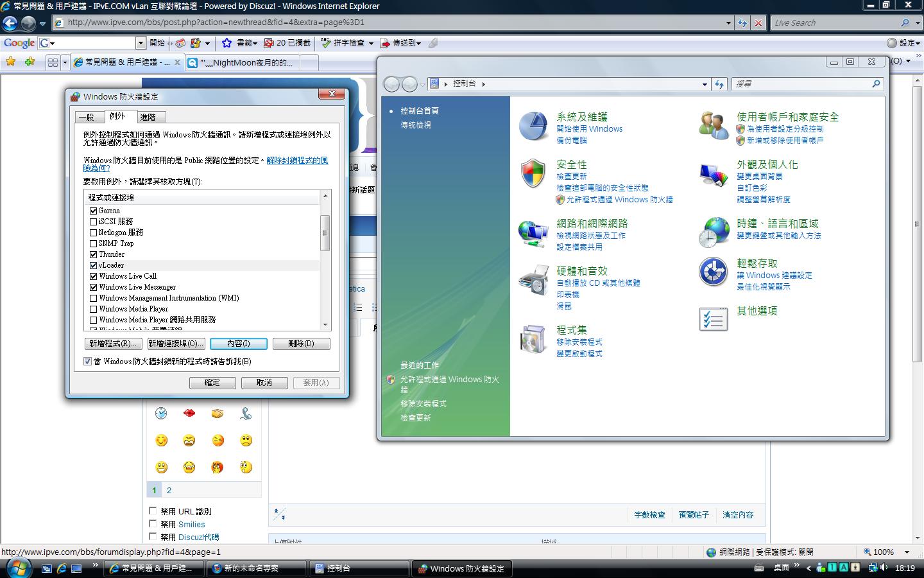Image resolution: width=924 pixels, height=578 pixels.
Task: Stop loading with the red X button
Action: 758,22
